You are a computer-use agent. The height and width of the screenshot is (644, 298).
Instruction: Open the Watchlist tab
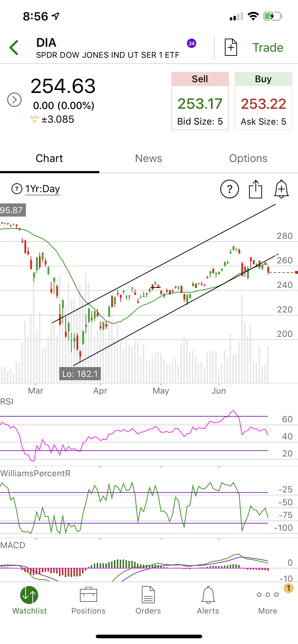[x=30, y=600]
